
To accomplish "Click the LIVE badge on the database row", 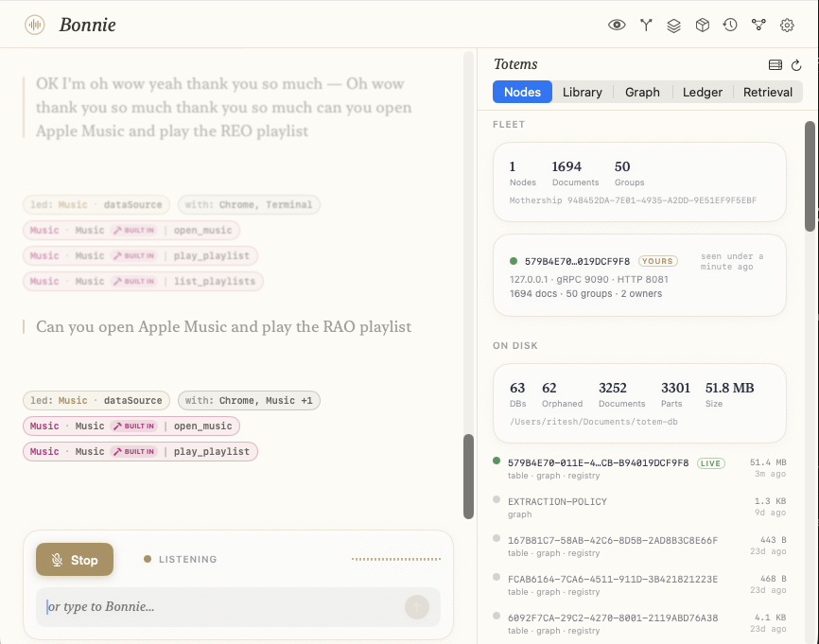I will 710,463.
